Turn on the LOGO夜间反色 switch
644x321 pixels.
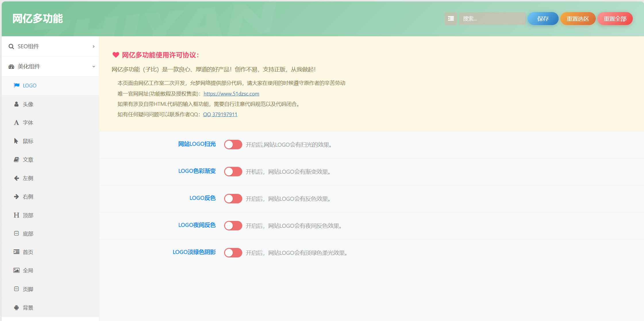point(233,226)
